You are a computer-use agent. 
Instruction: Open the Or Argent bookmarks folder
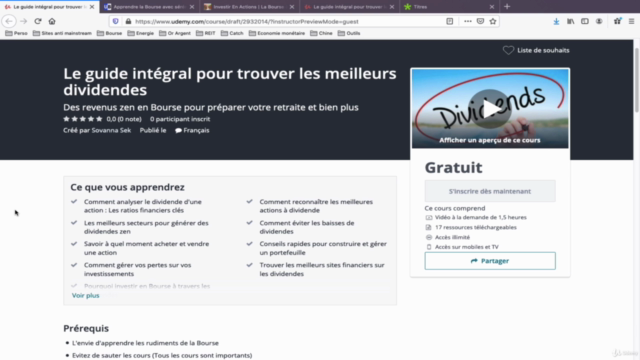(175, 33)
